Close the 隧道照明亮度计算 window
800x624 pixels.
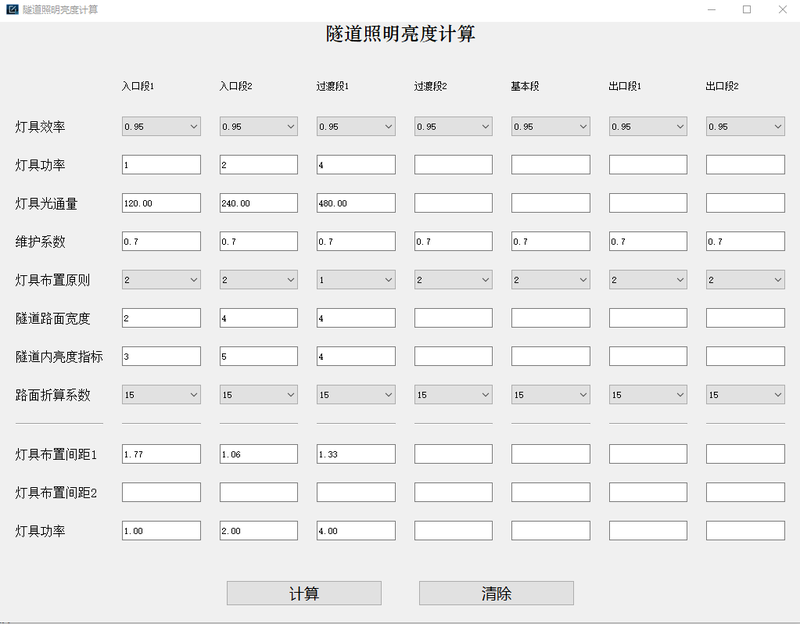tap(782, 9)
